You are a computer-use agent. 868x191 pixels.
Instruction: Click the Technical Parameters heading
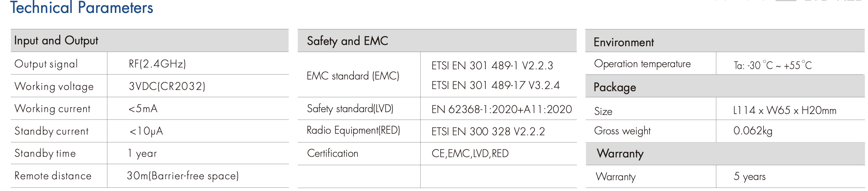tap(82, 7)
